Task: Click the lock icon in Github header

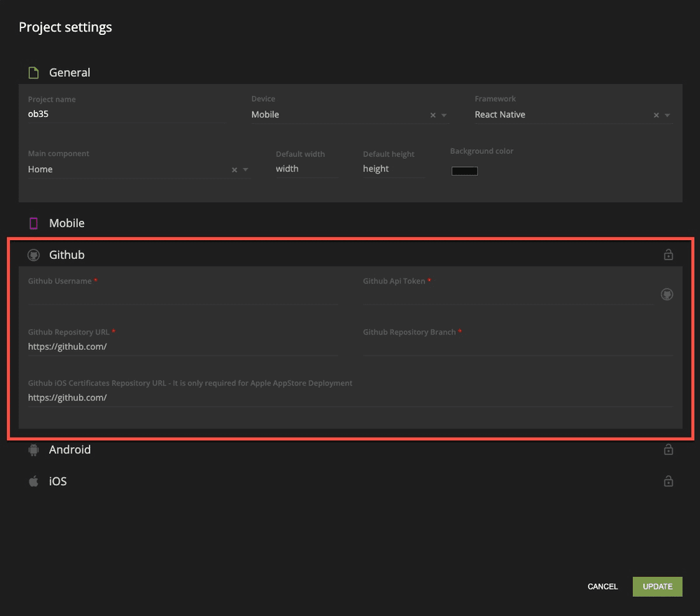Action: coord(668,254)
